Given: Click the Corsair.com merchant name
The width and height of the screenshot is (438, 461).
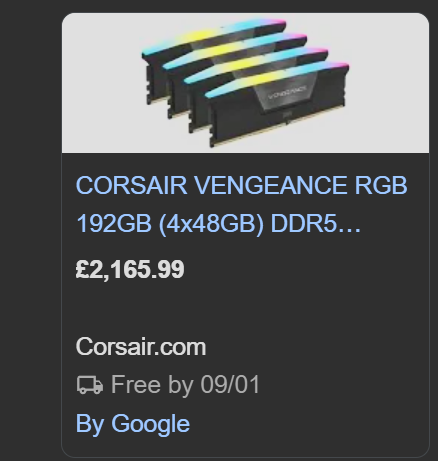Looking at the screenshot, I should 141,347.
